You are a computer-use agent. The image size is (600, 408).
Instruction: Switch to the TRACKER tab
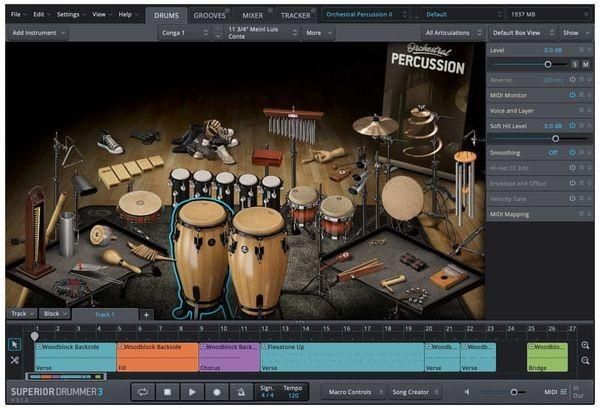tap(295, 15)
